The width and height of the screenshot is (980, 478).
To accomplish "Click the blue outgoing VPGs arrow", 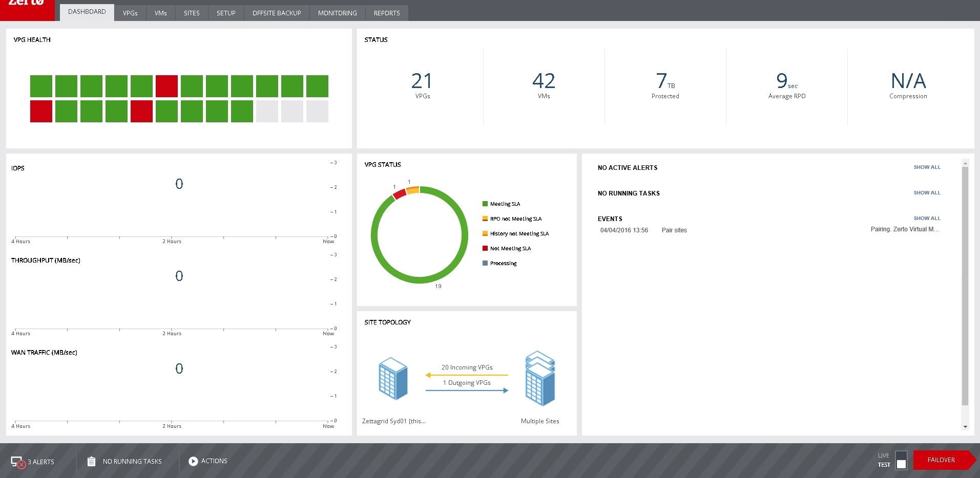I will [467, 390].
